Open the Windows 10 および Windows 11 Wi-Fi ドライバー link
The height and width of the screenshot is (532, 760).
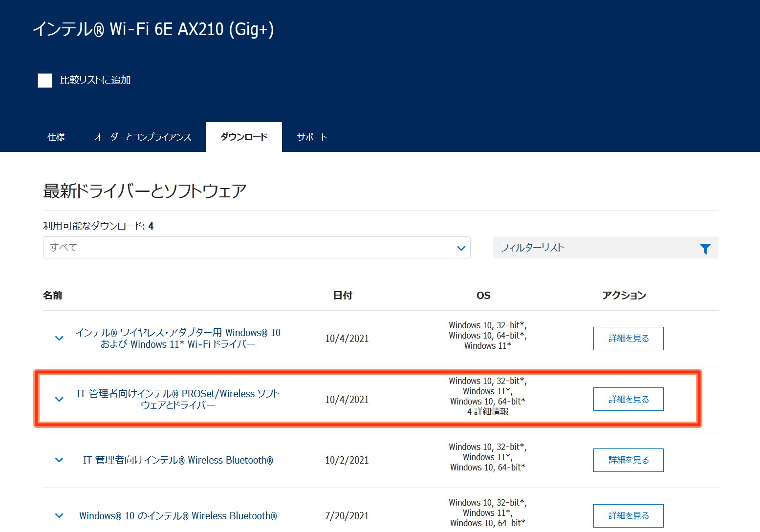[x=178, y=339]
